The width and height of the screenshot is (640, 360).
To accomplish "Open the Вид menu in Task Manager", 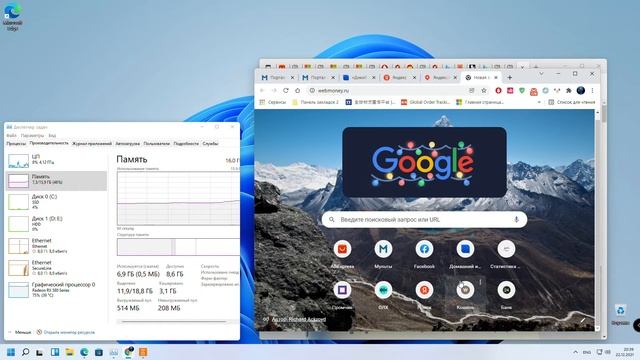I will point(52,136).
